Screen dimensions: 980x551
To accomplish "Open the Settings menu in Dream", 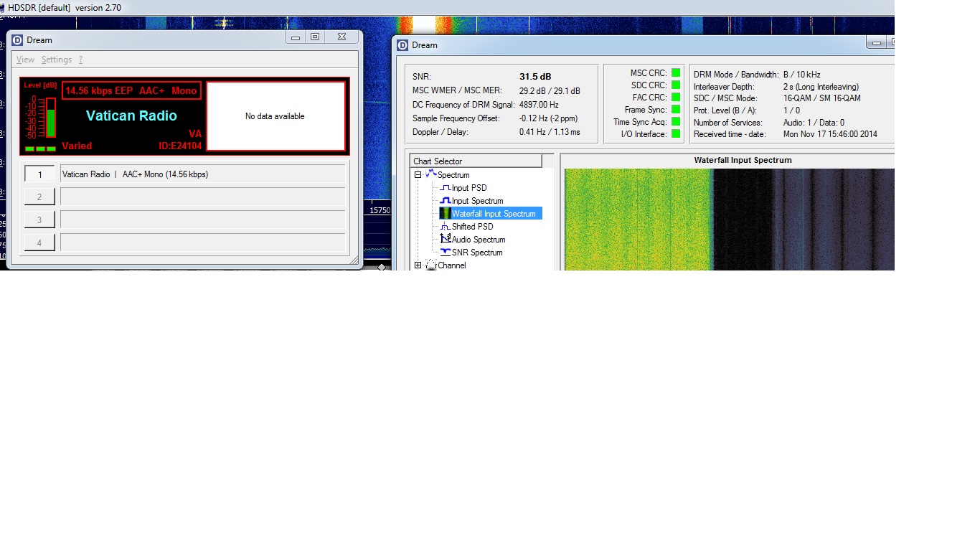I will (57, 60).
